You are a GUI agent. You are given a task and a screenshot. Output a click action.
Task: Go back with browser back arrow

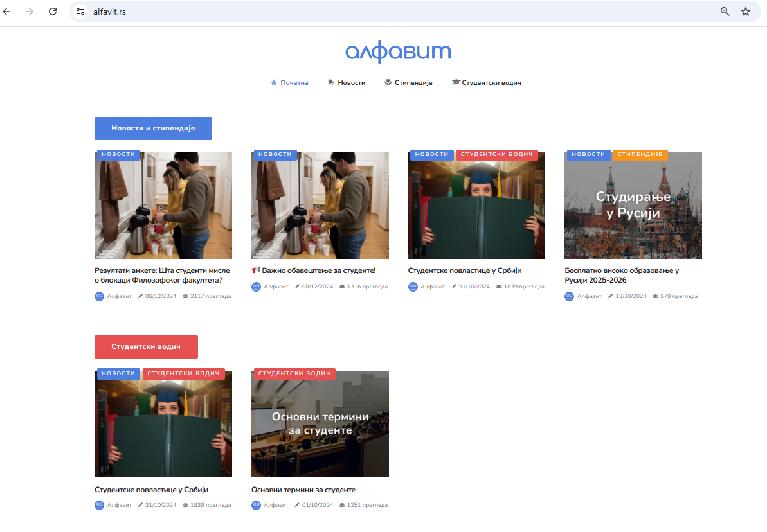pyautogui.click(x=7, y=12)
